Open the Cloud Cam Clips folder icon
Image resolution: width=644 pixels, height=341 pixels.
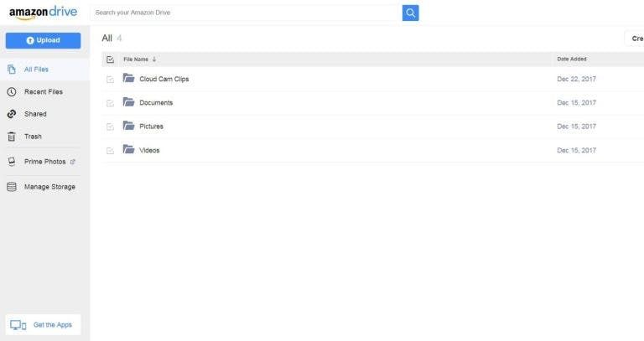pos(128,79)
